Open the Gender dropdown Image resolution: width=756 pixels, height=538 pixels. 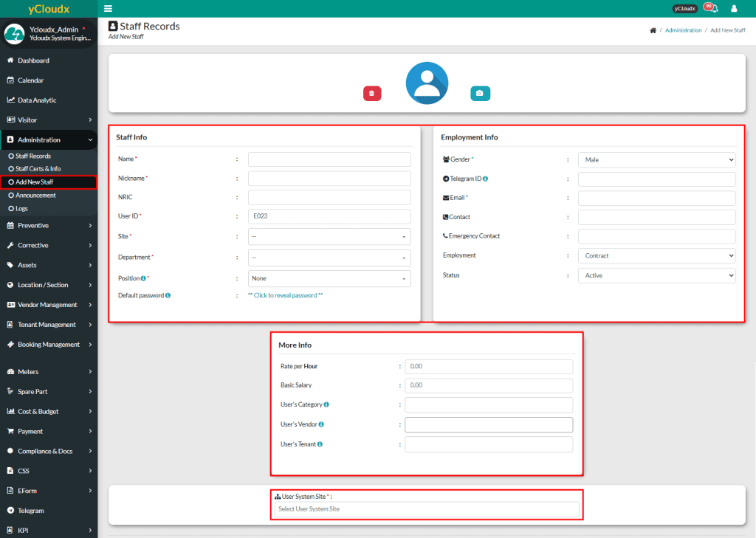(x=656, y=159)
